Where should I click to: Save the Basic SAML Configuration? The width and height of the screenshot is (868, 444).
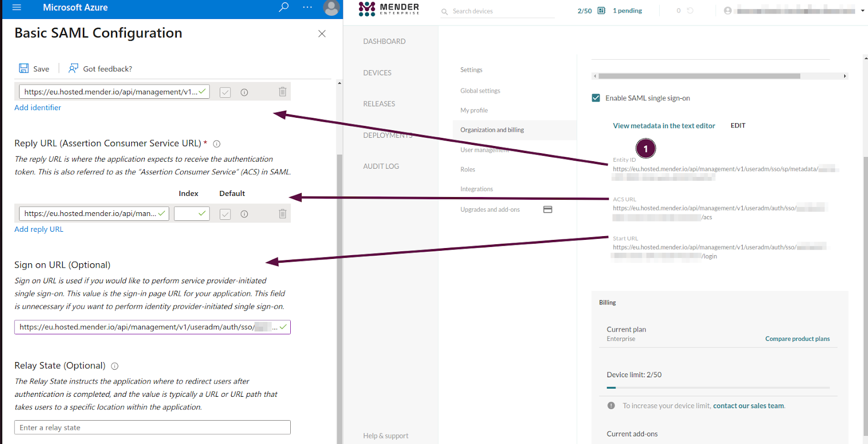[34, 69]
